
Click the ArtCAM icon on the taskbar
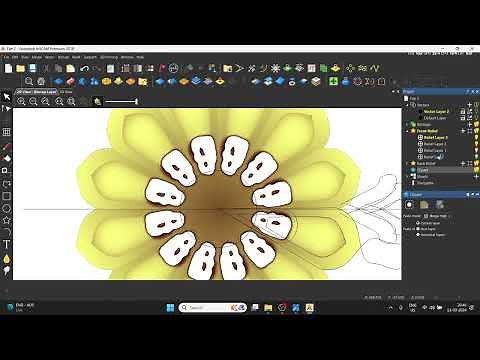pos(309,307)
